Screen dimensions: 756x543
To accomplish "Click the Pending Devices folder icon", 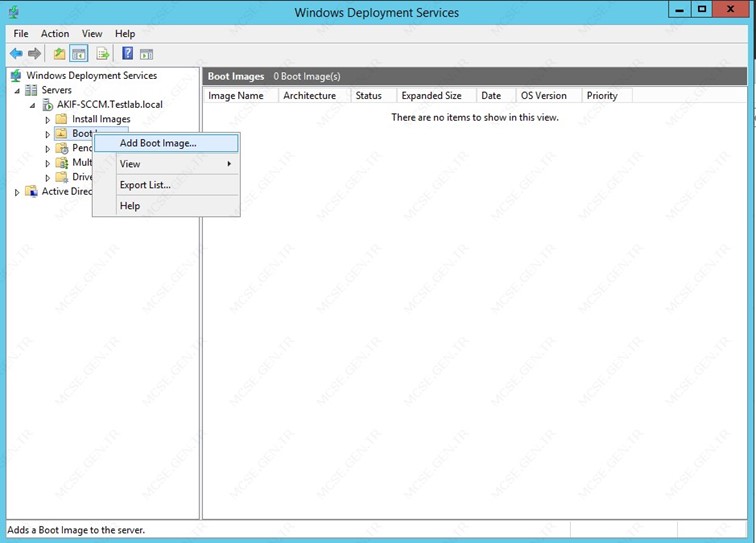I will [62, 148].
